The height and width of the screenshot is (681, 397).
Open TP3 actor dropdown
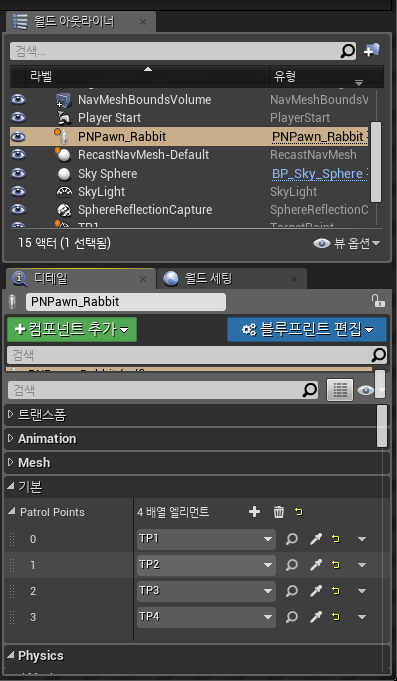click(x=206, y=591)
